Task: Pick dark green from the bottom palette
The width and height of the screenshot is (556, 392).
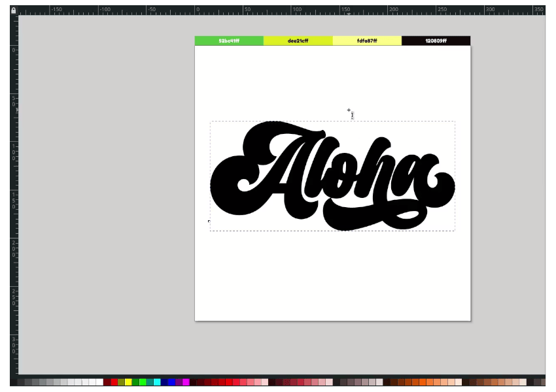Action: tap(135, 382)
